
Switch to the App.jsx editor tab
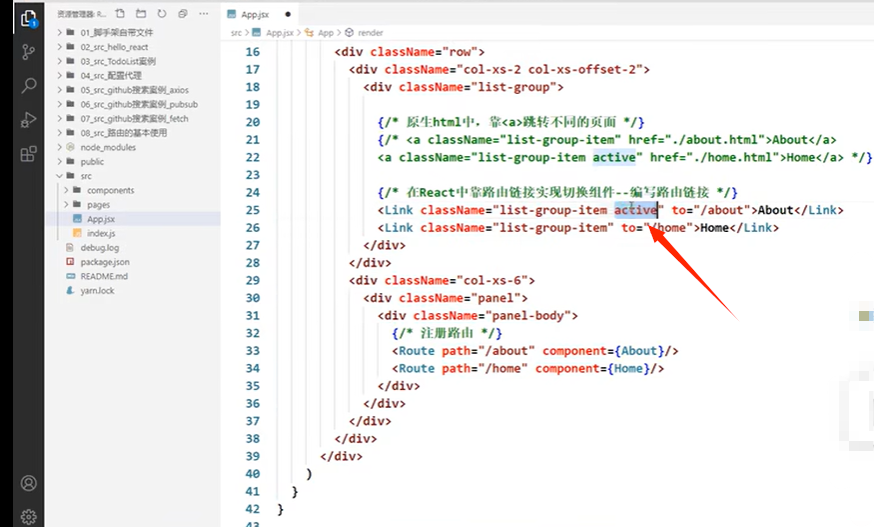point(255,14)
